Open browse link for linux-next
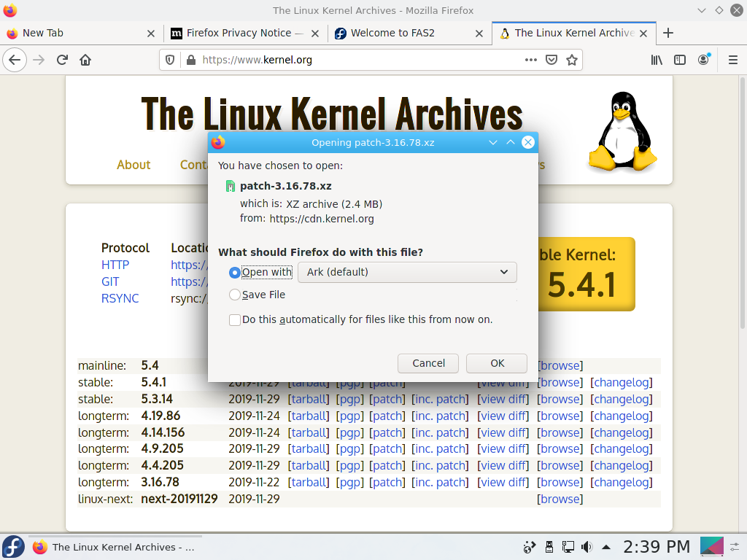 pos(560,499)
